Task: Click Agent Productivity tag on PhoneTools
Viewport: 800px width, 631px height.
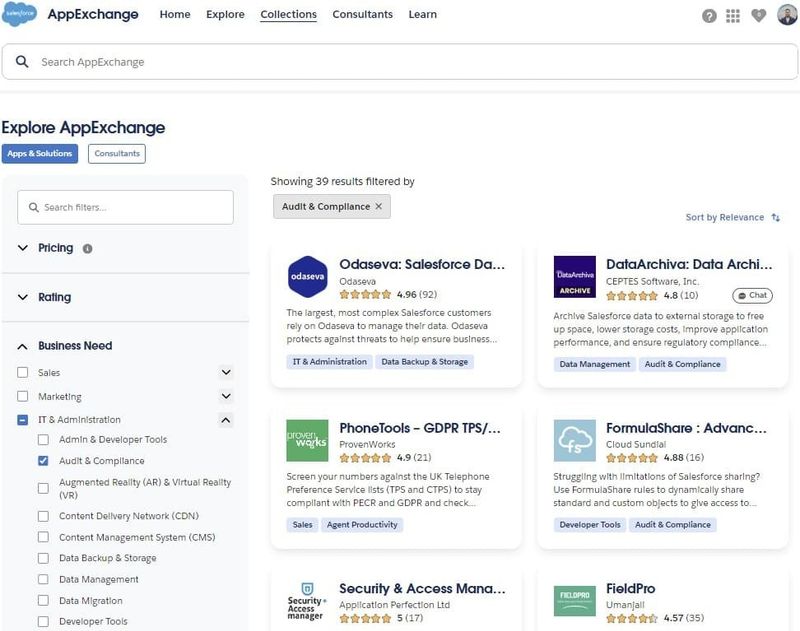Action: [x=362, y=524]
